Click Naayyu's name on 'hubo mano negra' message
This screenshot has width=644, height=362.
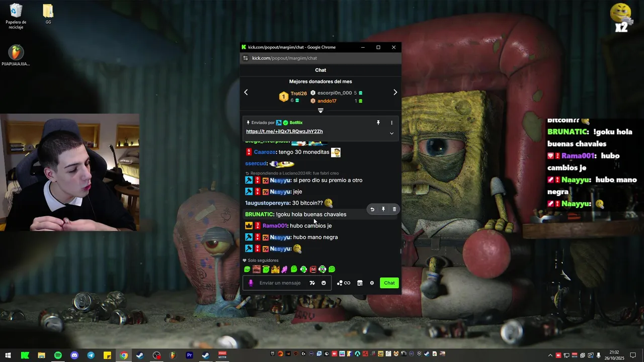[x=280, y=237]
